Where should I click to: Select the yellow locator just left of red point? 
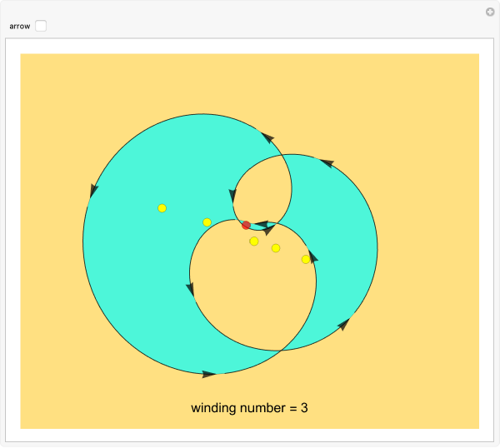[207, 222]
